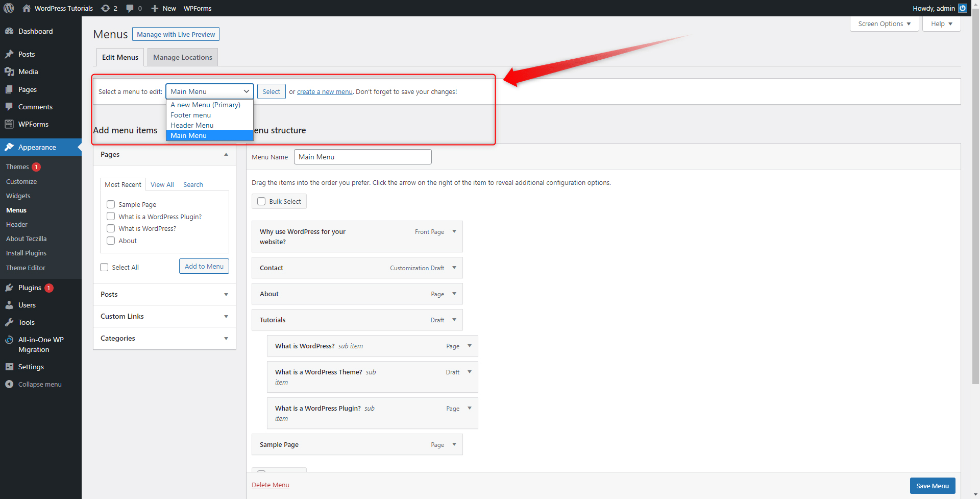This screenshot has width=980, height=499.
Task: Click the Collapse menu arrow icon
Action: click(x=9, y=384)
